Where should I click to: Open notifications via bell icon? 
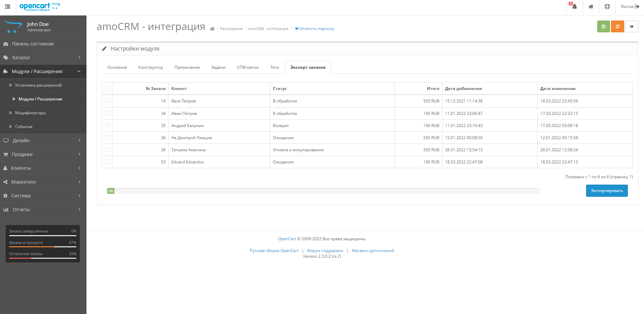coord(574,7)
